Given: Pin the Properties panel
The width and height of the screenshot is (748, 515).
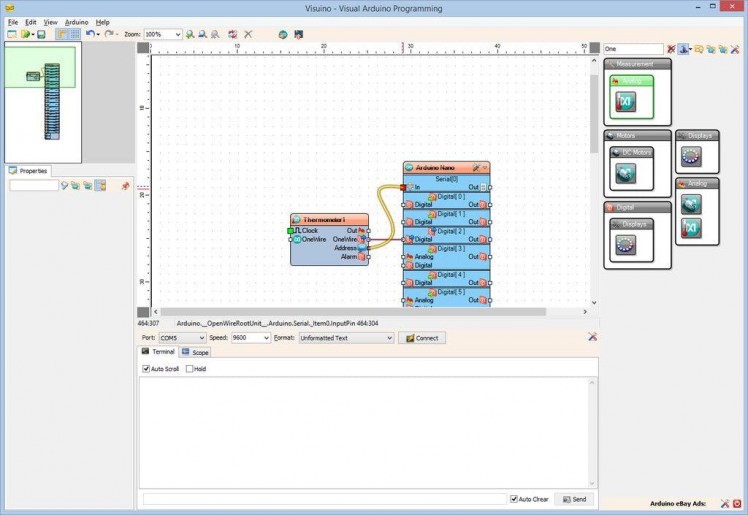Looking at the screenshot, I should 125,185.
